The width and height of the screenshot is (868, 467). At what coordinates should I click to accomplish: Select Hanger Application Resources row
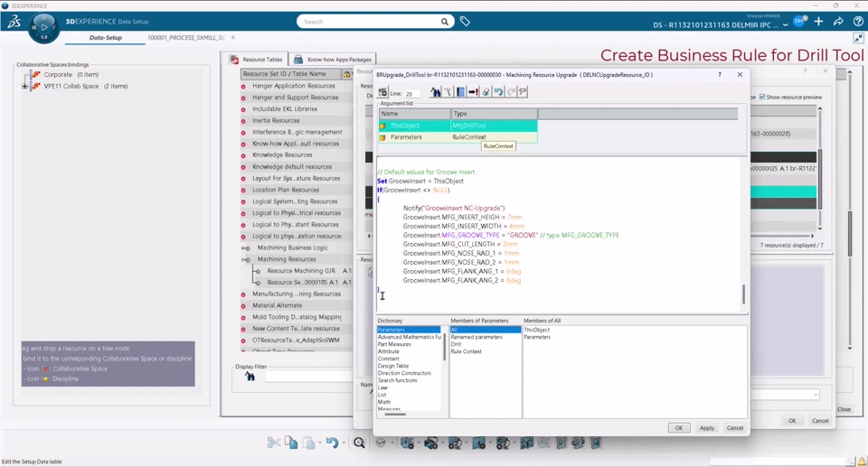coord(293,86)
